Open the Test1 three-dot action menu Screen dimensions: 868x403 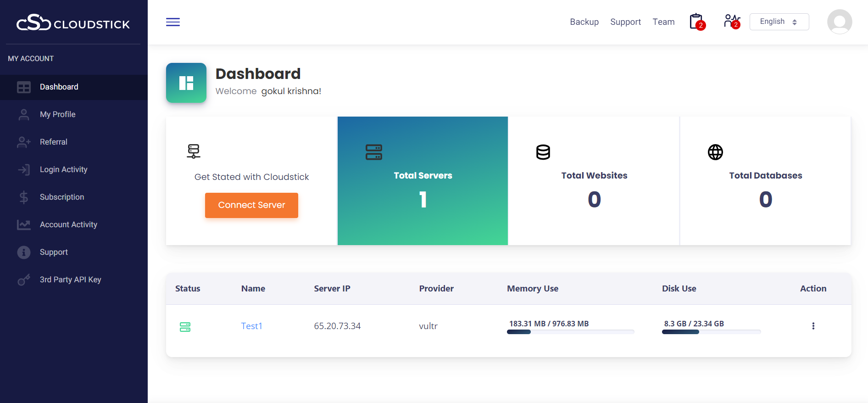coord(813,326)
